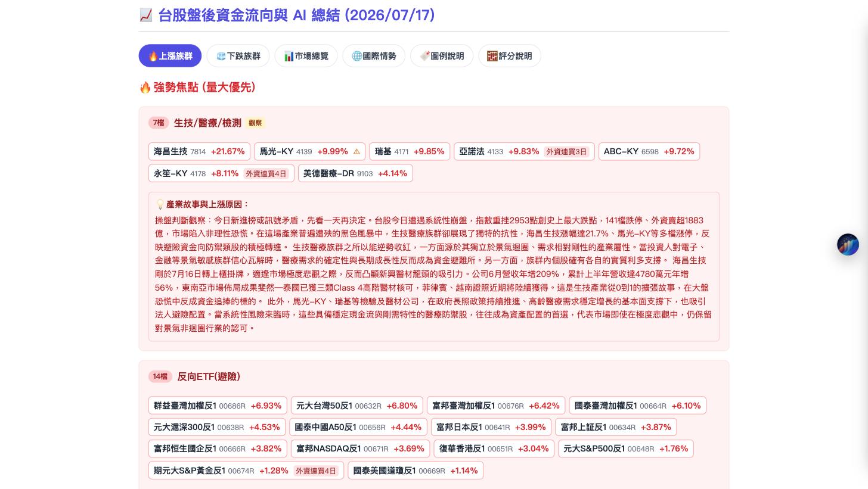Open the 美德醫療-DR 9103 stock chip
Screen dimensions: 868x489
pyautogui.click(x=355, y=173)
